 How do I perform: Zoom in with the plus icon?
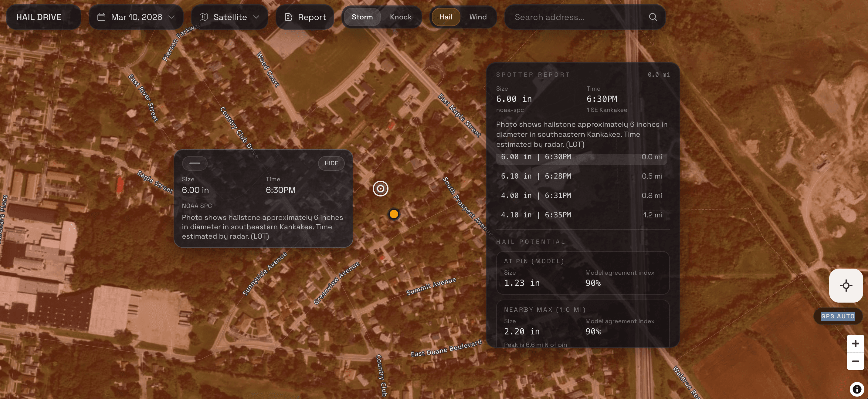click(855, 344)
